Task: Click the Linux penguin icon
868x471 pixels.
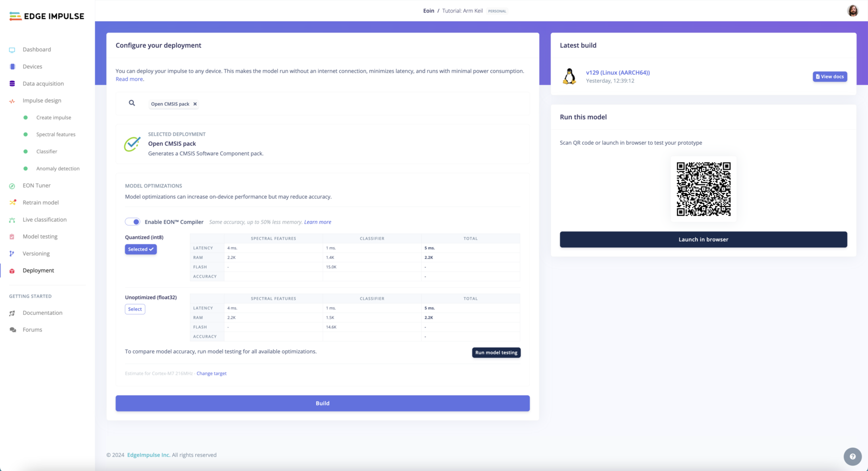Action: click(570, 76)
